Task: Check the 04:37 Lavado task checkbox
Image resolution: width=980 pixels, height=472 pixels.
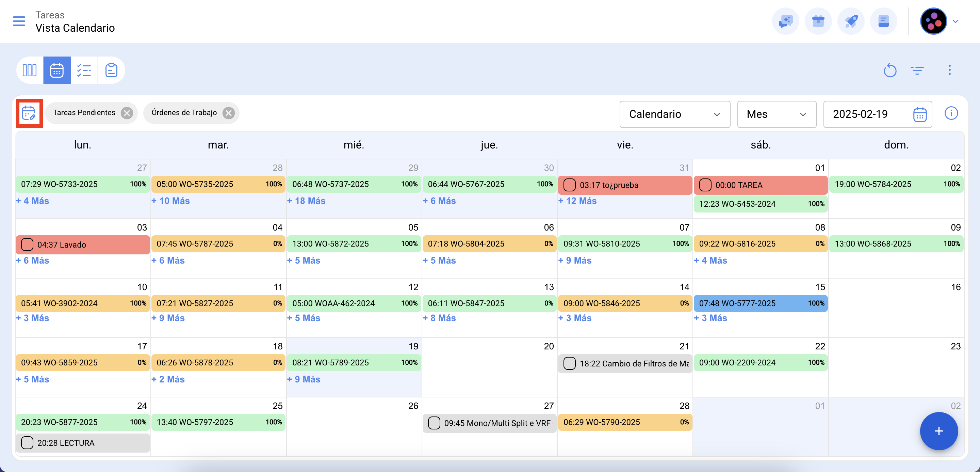Action: pyautogui.click(x=27, y=245)
